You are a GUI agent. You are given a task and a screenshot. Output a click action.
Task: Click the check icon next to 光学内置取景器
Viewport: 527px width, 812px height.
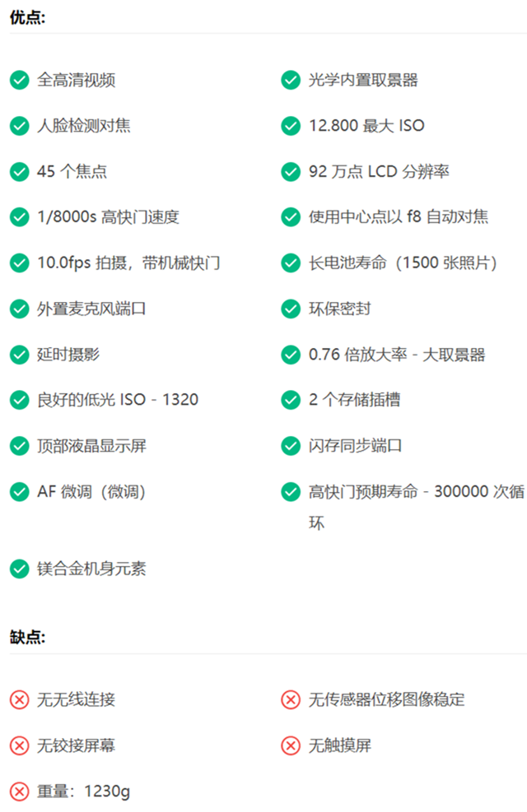click(x=291, y=80)
